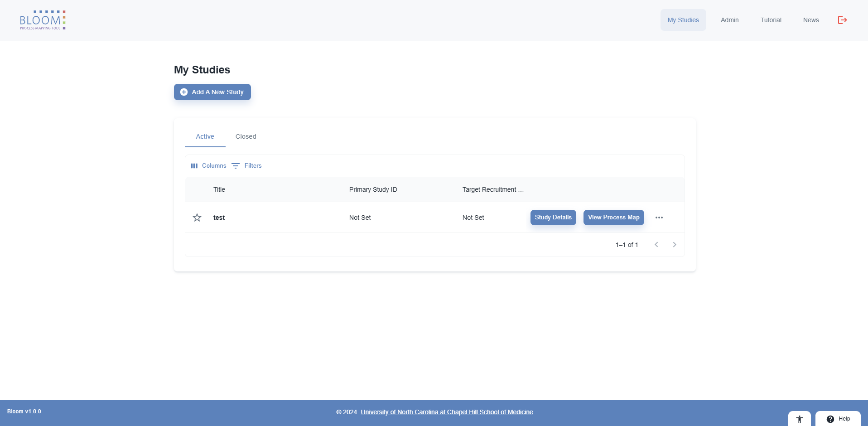The image size is (868, 426).
Task: Go to the previous page arrow
Action: [656, 245]
